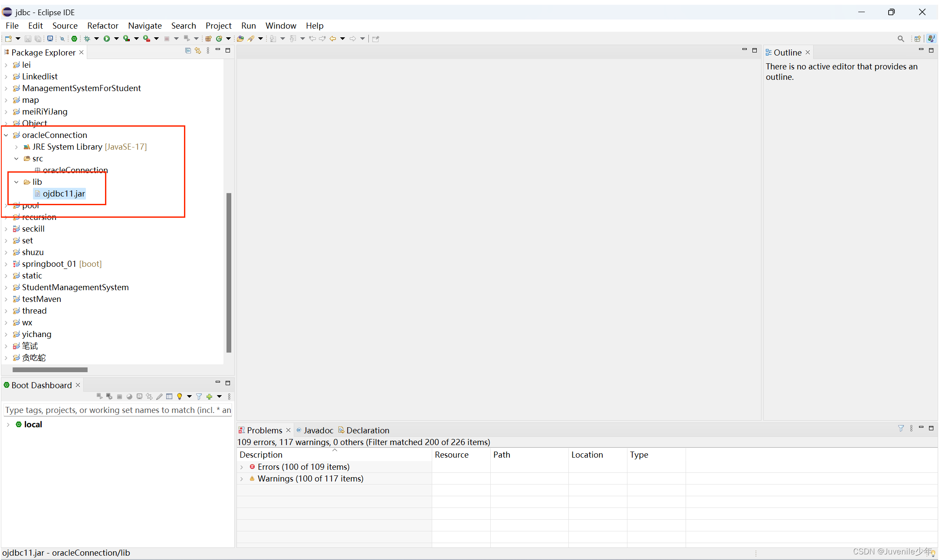The image size is (939, 560).
Task: Open the Run button dropdown arrow
Action: [x=116, y=39]
